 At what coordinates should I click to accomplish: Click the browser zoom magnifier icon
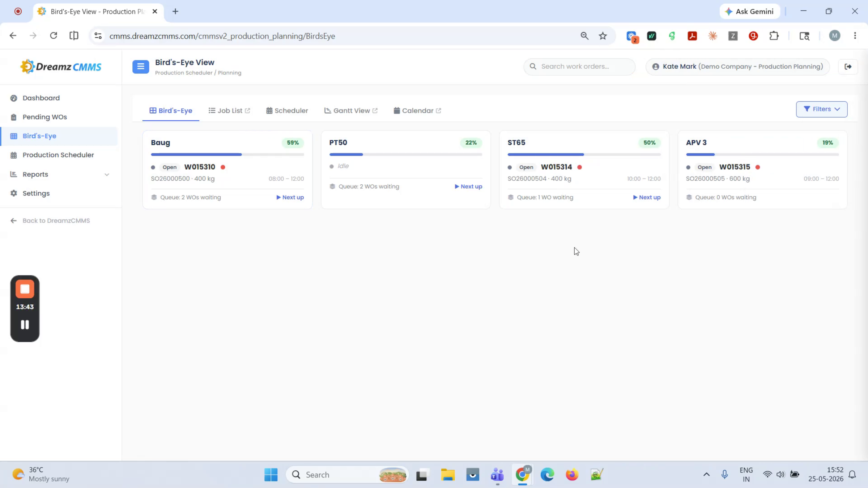coord(584,36)
